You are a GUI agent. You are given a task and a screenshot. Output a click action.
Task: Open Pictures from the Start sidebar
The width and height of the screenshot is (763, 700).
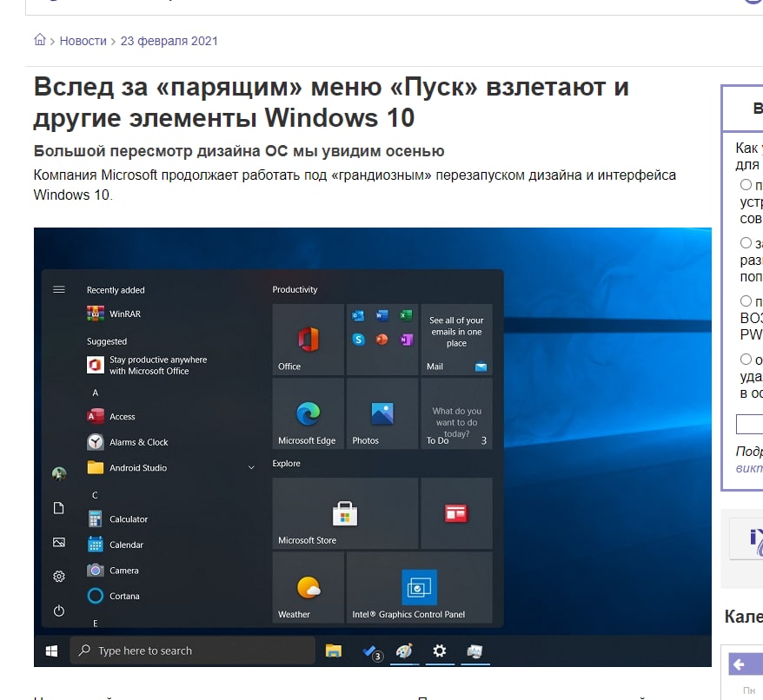59,543
